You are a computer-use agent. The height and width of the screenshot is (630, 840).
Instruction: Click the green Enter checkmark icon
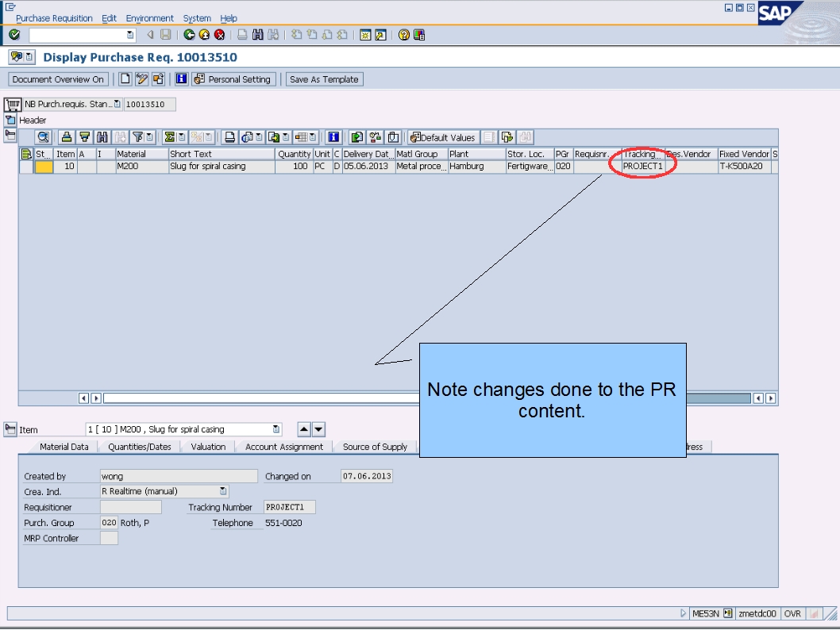14,35
